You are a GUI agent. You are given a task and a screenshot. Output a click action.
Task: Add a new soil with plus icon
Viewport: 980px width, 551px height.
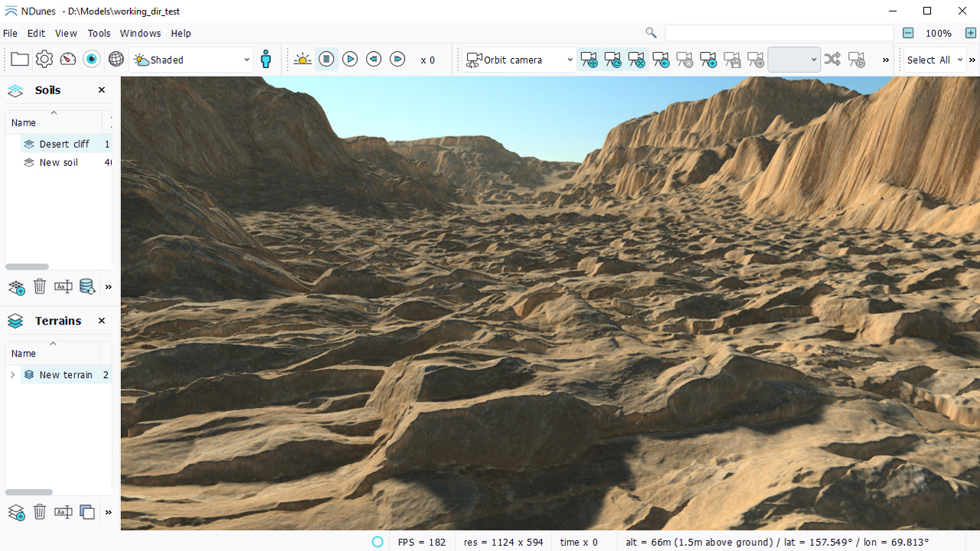16,288
